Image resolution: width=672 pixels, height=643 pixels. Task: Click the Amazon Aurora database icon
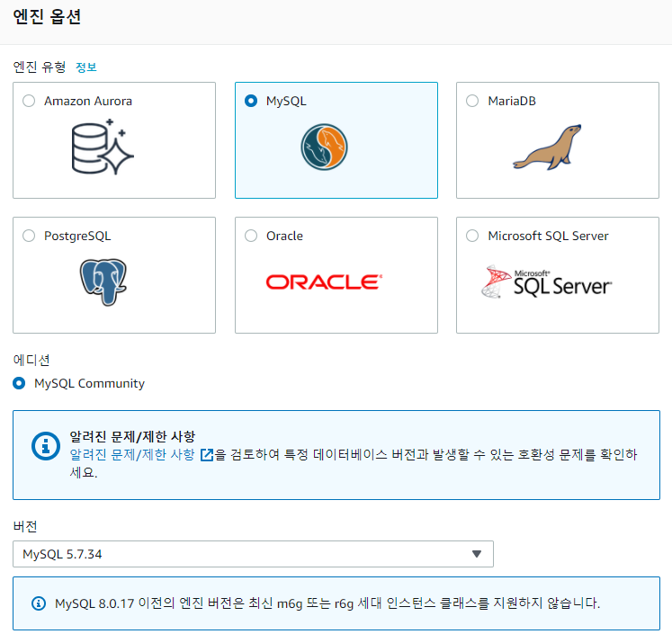click(103, 147)
